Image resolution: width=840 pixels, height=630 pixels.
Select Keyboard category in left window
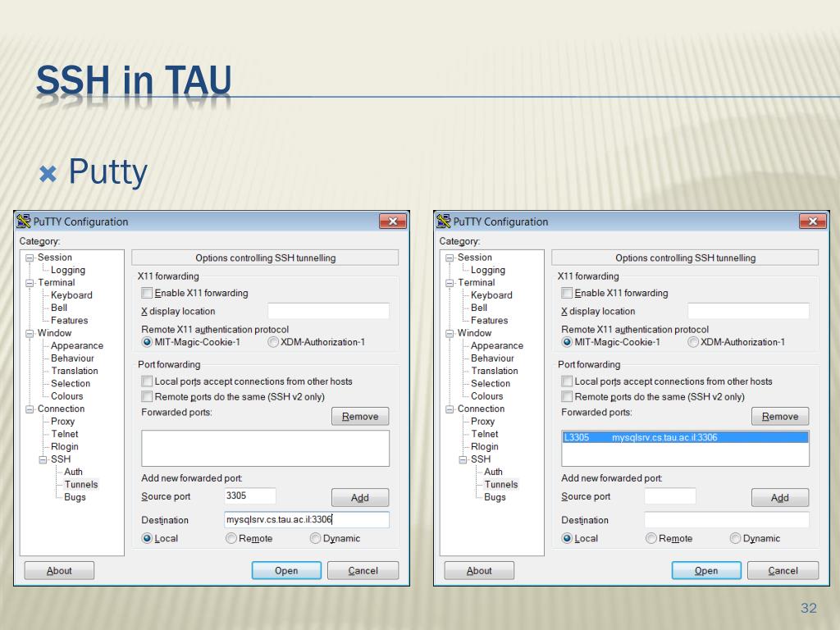pyautogui.click(x=71, y=295)
